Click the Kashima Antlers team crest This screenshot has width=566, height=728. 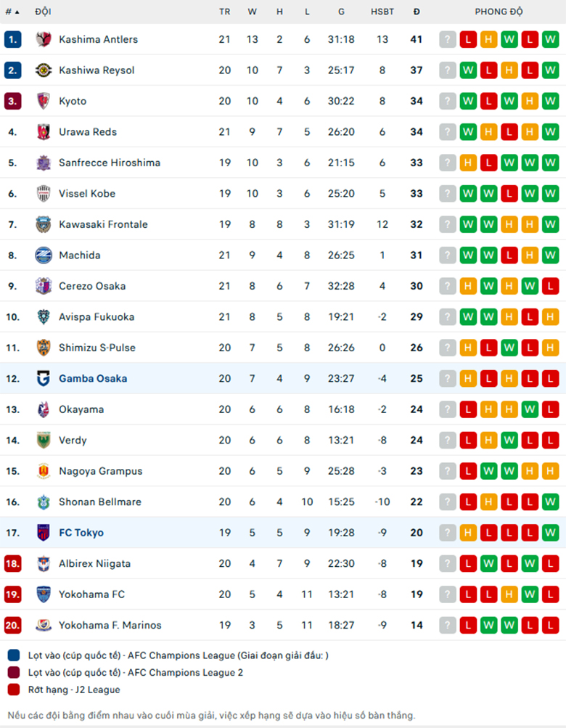tap(44, 39)
